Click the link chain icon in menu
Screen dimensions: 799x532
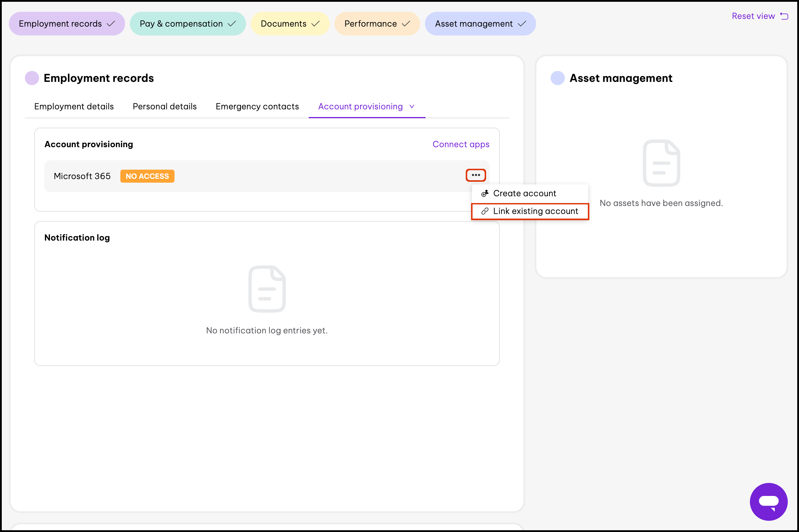click(485, 211)
